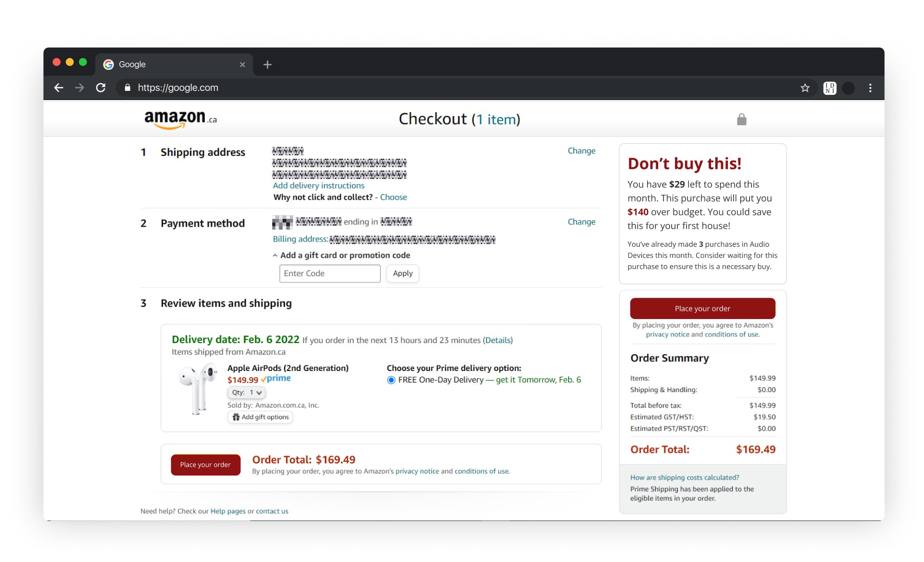The height and width of the screenshot is (562, 924).
Task: Click the Enter Code input field
Action: click(x=330, y=273)
